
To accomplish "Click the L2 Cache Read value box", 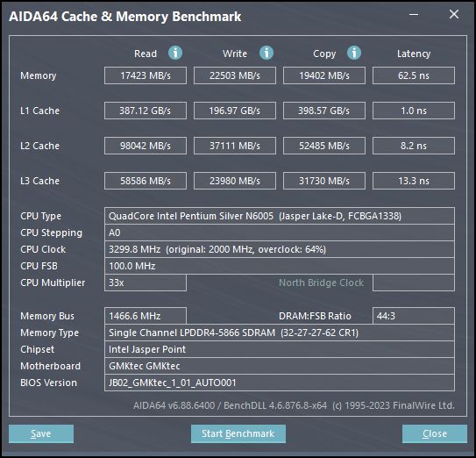I will coord(146,146).
